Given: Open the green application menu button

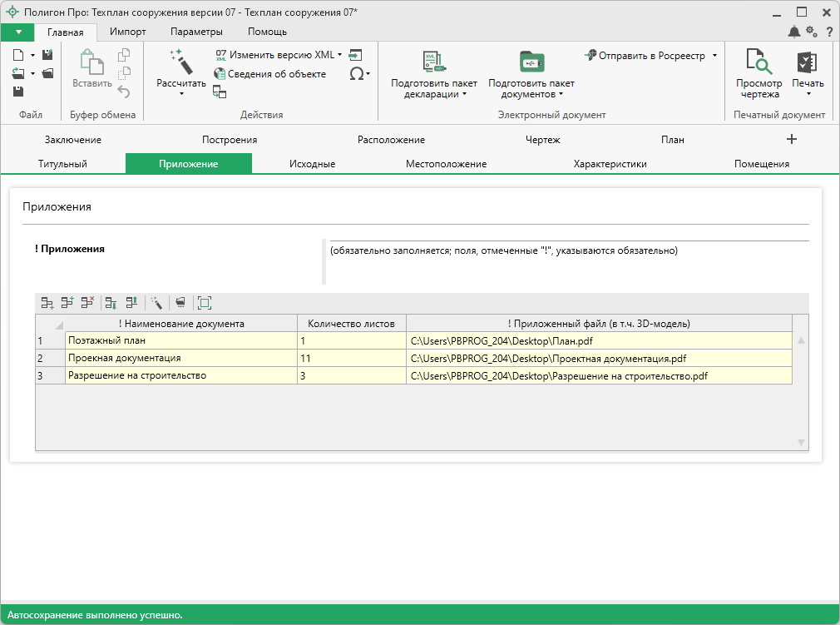Looking at the screenshot, I should [17, 32].
